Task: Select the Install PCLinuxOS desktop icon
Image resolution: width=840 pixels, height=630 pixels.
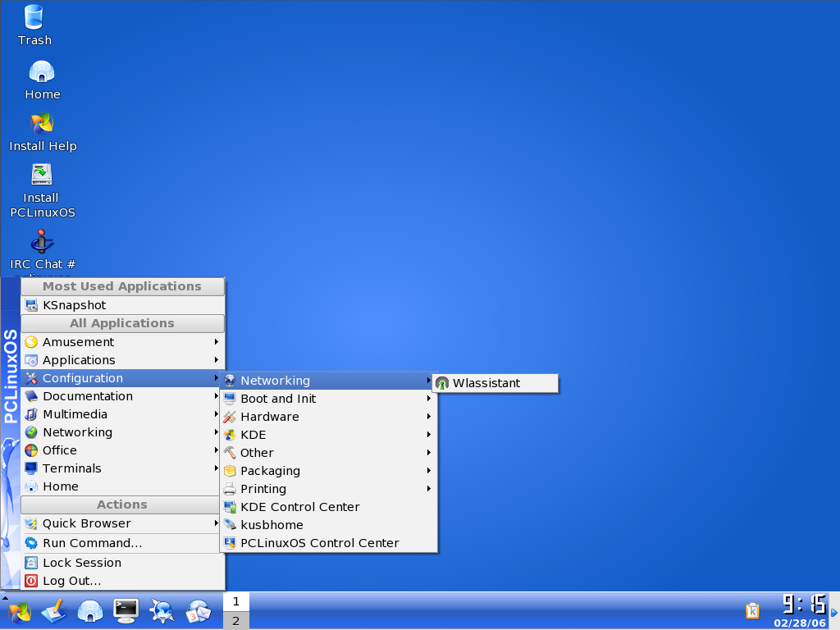Action: point(43,190)
